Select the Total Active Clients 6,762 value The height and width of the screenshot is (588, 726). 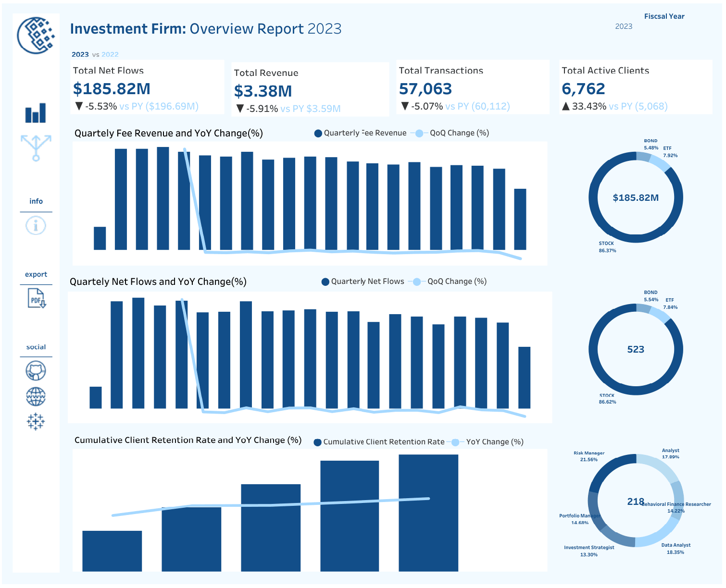pos(583,89)
